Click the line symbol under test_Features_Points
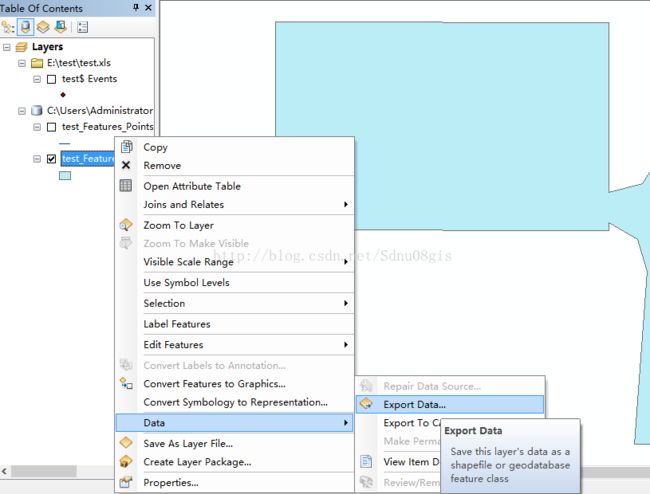The image size is (650, 494). (x=65, y=143)
